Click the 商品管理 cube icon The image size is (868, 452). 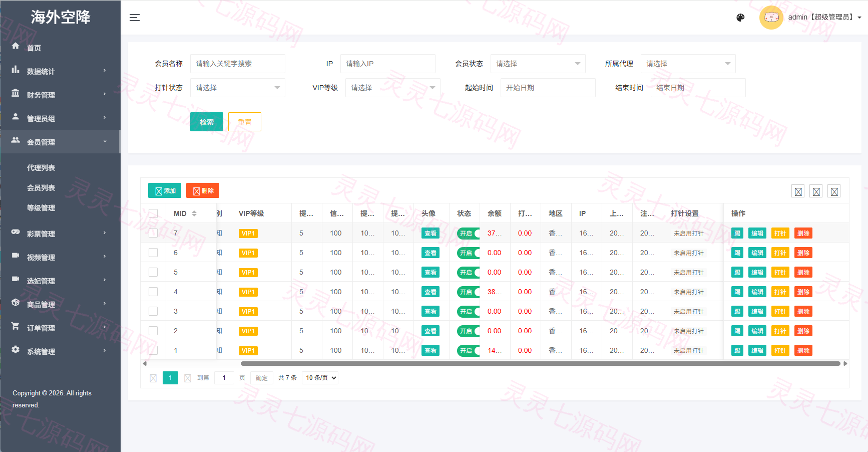[x=16, y=303]
